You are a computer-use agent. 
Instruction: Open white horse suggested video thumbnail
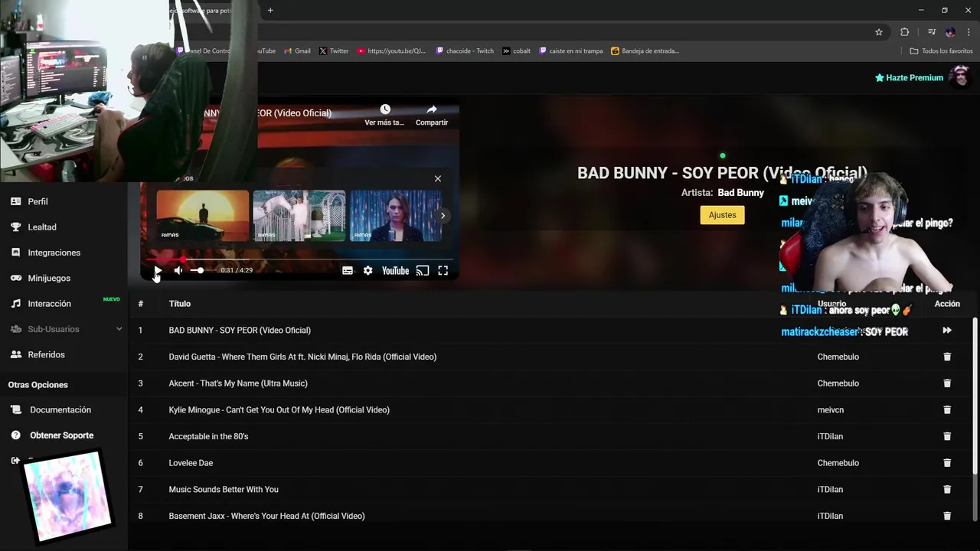click(x=299, y=216)
